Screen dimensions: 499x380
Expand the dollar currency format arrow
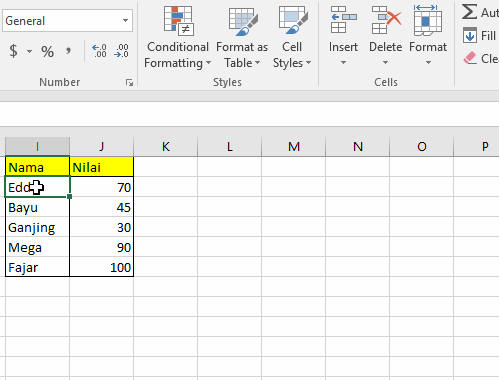pyautogui.click(x=29, y=51)
